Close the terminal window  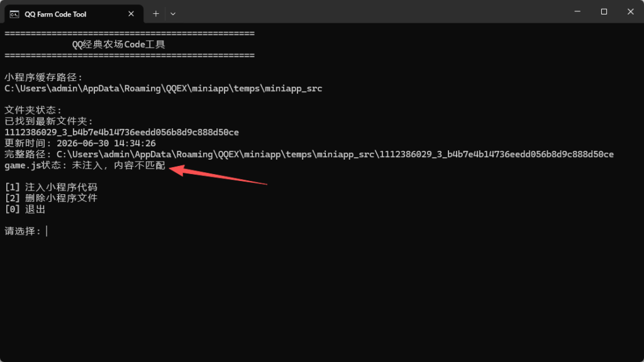(x=630, y=11)
